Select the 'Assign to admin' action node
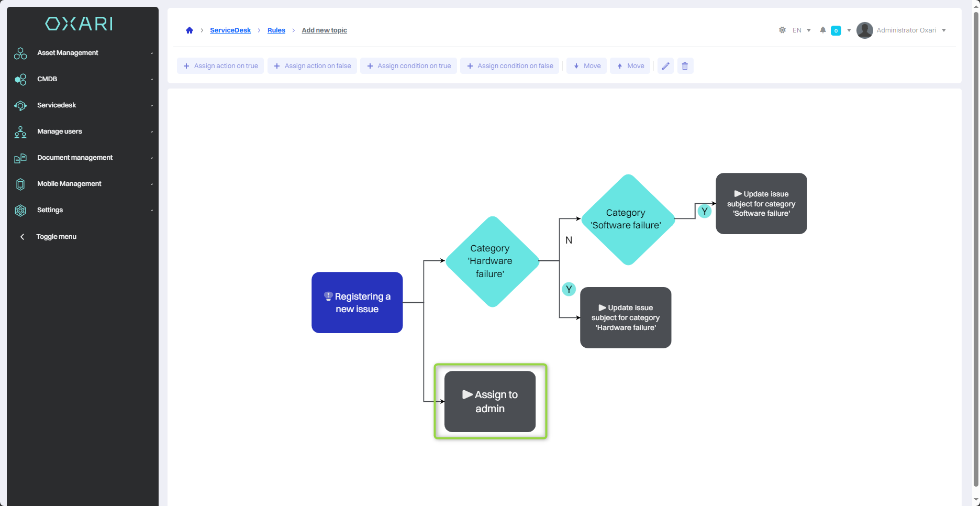Image resolution: width=980 pixels, height=506 pixels. (x=490, y=402)
